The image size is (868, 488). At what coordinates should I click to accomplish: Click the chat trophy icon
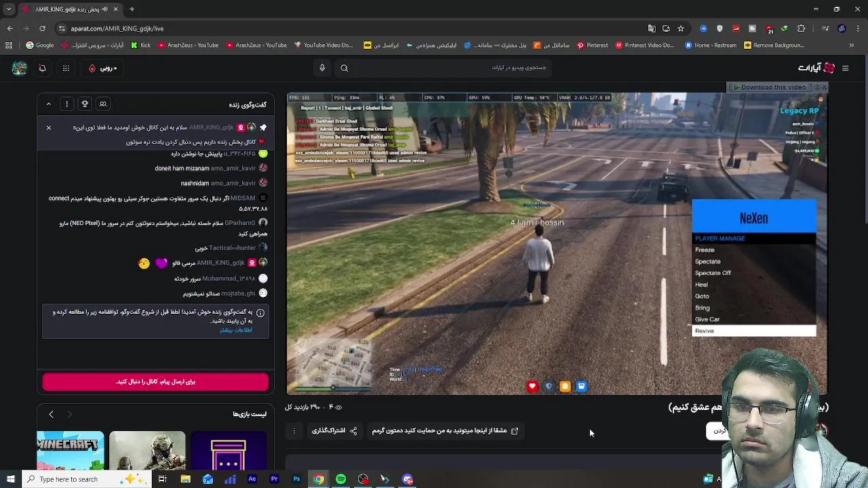[x=85, y=104]
